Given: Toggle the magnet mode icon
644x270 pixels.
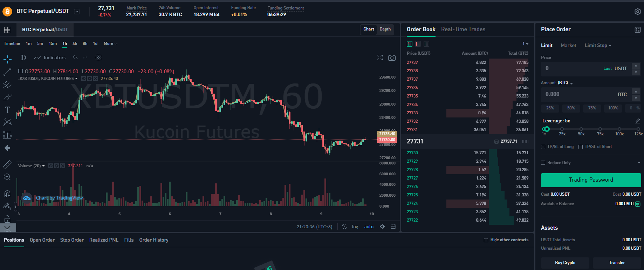Looking at the screenshot, I should (x=7, y=194).
